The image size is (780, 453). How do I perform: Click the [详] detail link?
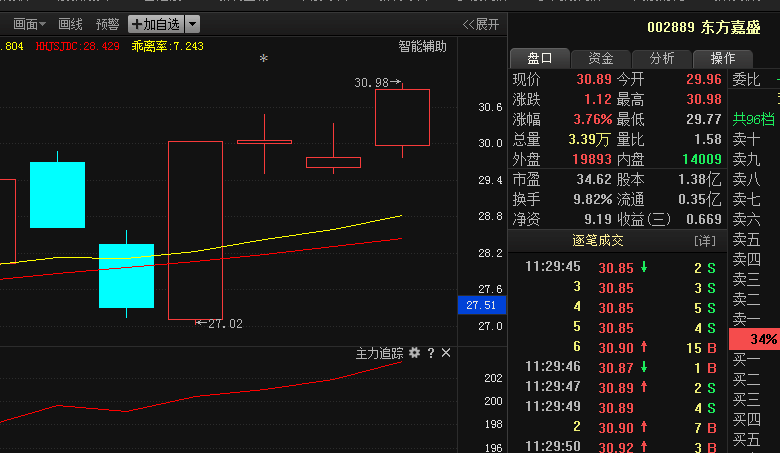pos(704,241)
